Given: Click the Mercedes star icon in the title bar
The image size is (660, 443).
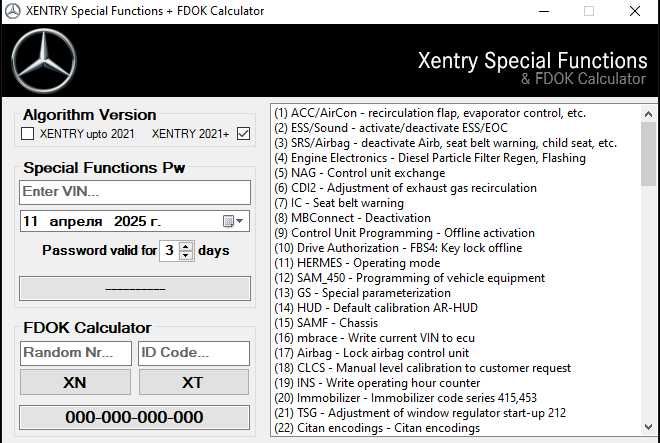Looking at the screenshot, I should tap(12, 11).
